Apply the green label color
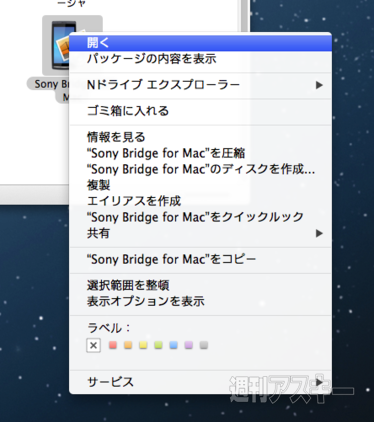Screen dimensions: 374x422 [x=158, y=345]
